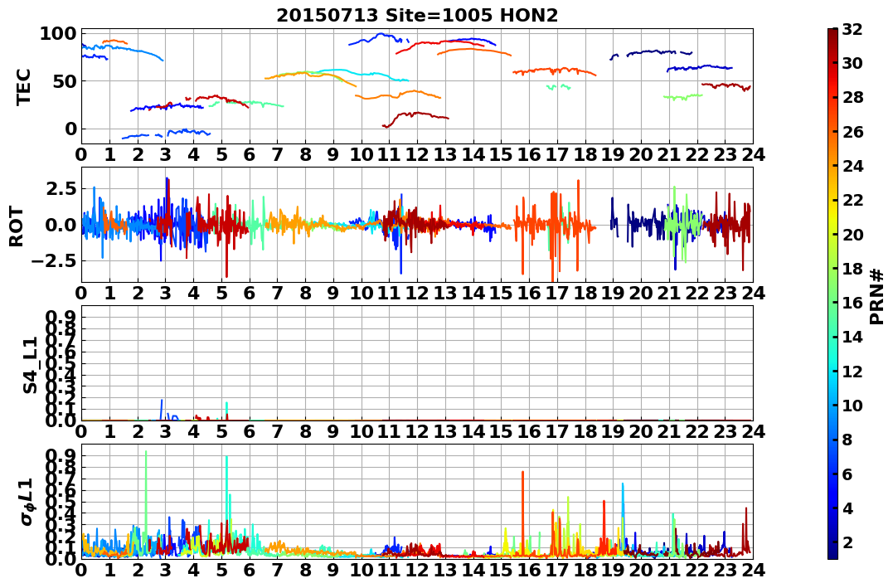Click the 2.5 tick on the ROT axis
Viewport: 893px width, 588px height.
61,188
